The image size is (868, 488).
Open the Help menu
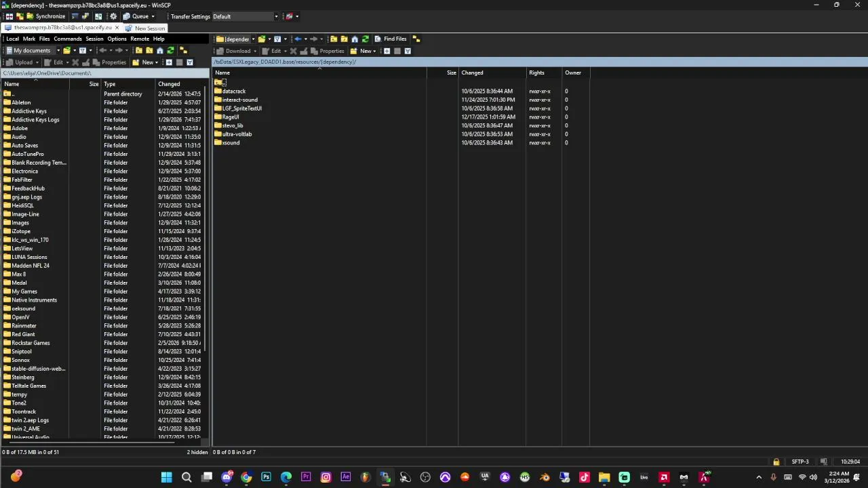pyautogui.click(x=159, y=39)
